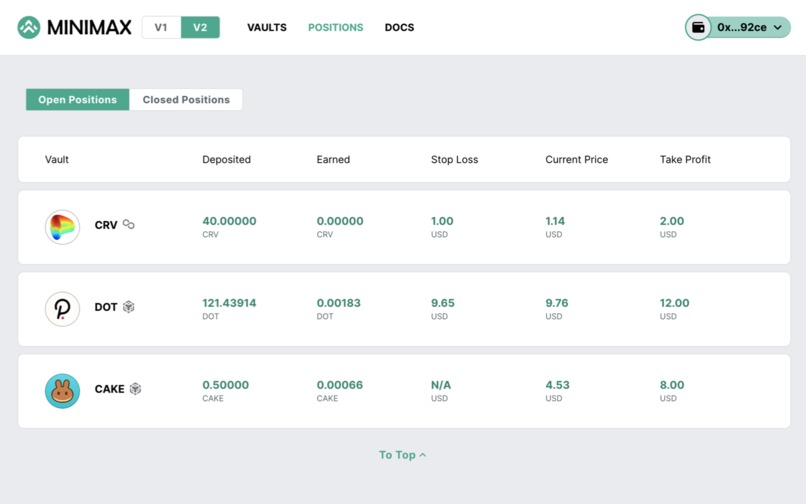
Task: Click the CAKE vault name
Action: pyautogui.click(x=109, y=389)
